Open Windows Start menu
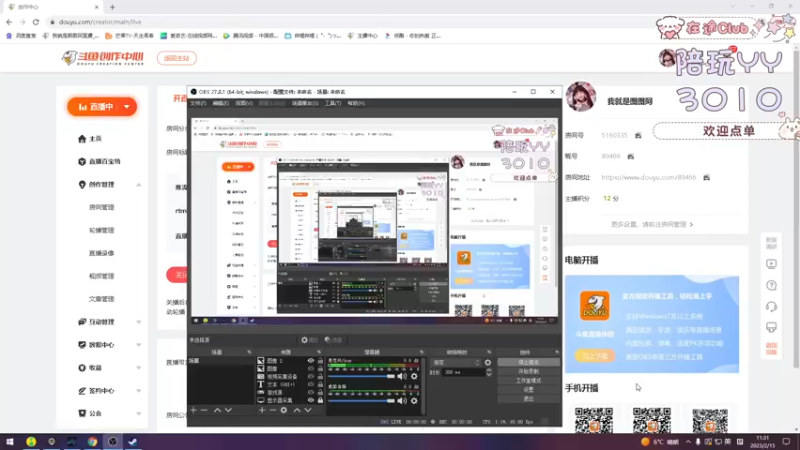Viewport: 800px width, 450px height. pos(10,441)
